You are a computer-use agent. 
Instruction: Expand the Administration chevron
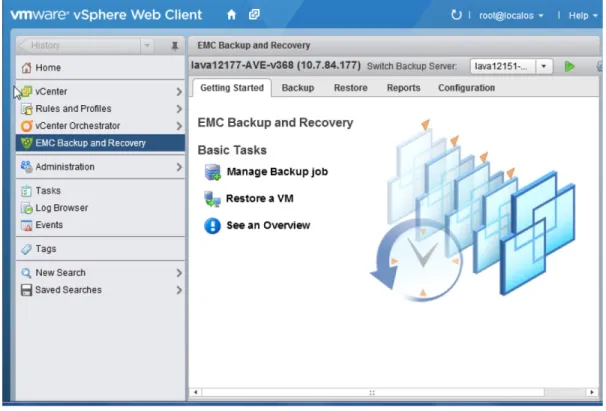click(179, 167)
